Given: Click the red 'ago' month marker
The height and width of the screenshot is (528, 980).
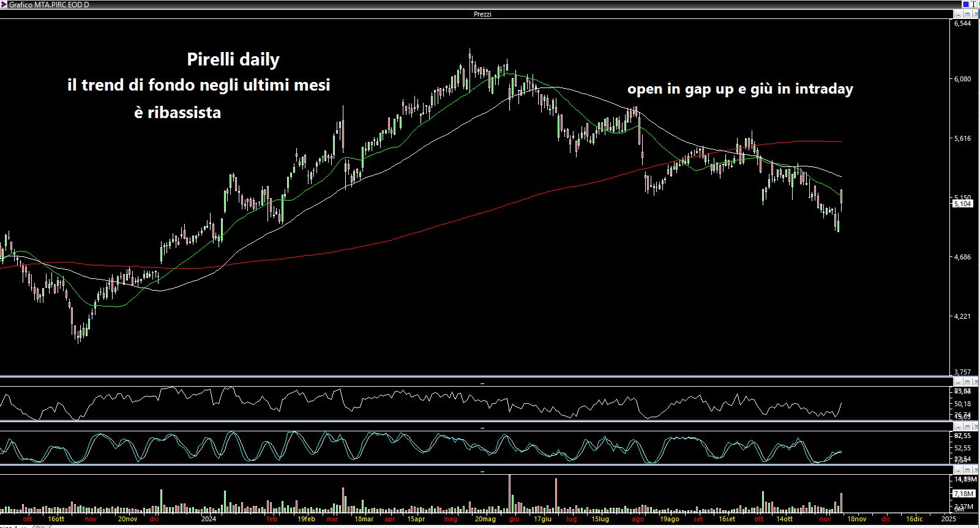Looking at the screenshot, I should tap(638, 519).
